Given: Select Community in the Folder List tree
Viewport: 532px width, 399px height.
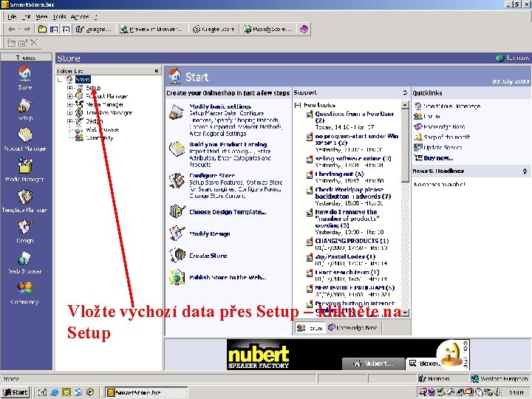Looking at the screenshot, I should click(x=100, y=137).
